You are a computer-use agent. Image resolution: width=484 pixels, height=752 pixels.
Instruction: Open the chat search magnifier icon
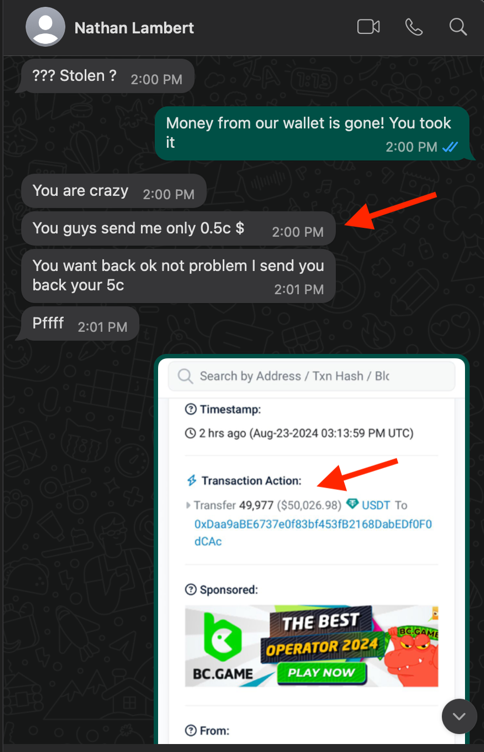click(458, 27)
